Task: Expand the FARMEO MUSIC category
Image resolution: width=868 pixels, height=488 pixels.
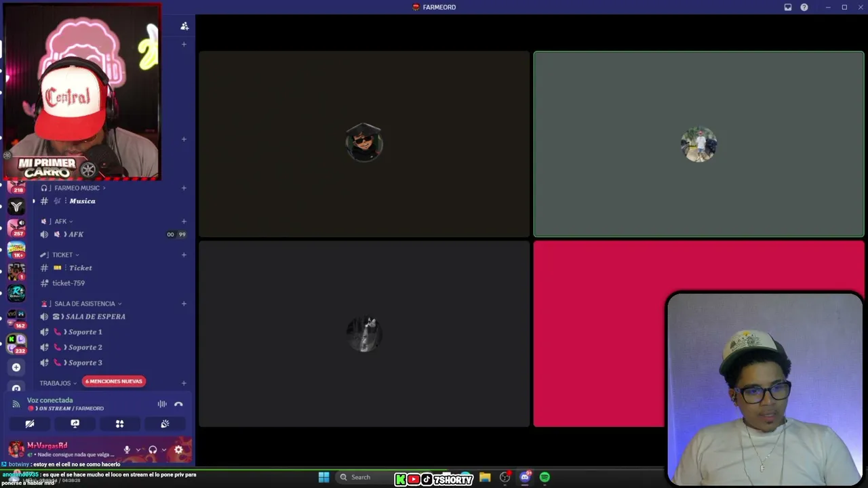Action: coord(73,188)
